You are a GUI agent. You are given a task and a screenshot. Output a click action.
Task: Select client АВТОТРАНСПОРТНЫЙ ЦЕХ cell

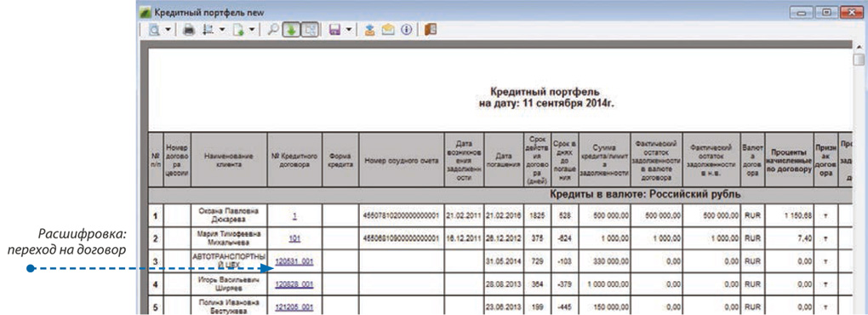(229, 261)
